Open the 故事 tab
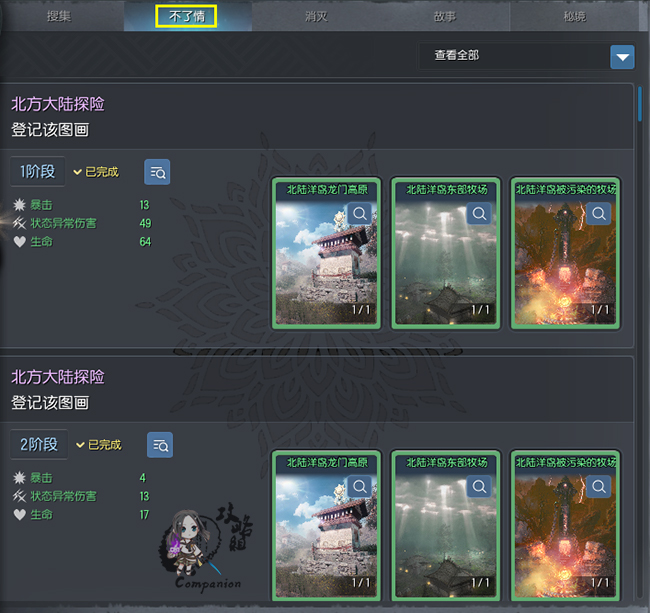 point(445,16)
